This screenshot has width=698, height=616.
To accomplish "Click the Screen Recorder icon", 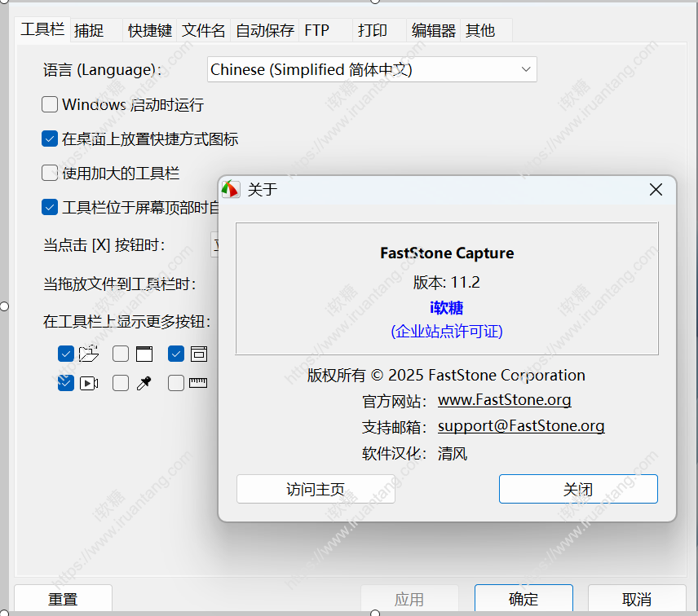I will (90, 382).
